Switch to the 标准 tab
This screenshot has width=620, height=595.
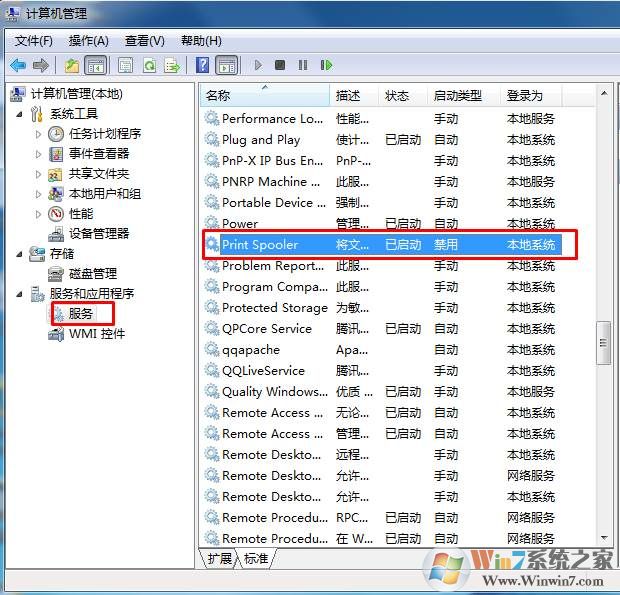pyautogui.click(x=256, y=558)
